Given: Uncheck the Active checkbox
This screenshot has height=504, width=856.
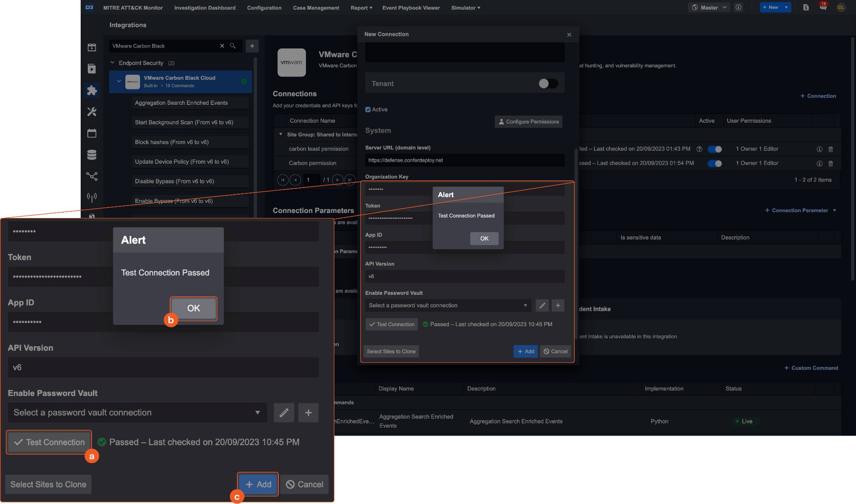Looking at the screenshot, I should (368, 109).
